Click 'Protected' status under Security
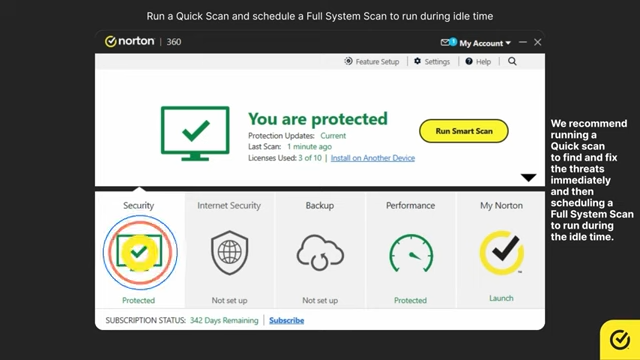This screenshot has width=640, height=360. pos(139,300)
